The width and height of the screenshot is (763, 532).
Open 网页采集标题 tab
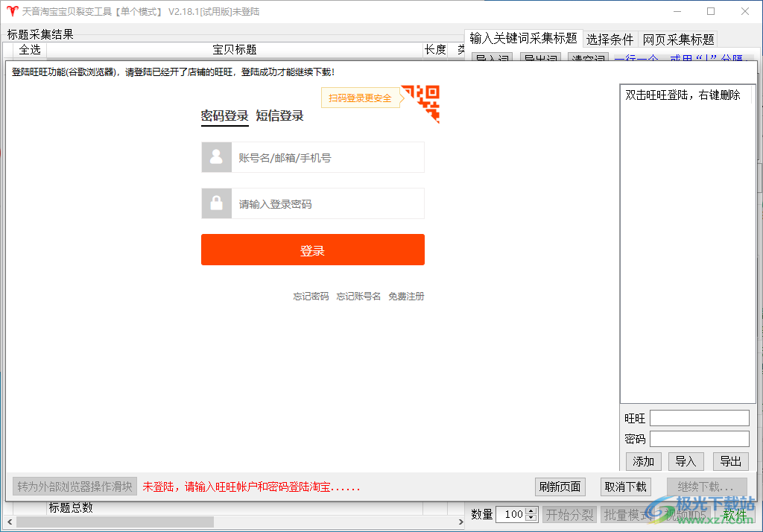point(678,39)
